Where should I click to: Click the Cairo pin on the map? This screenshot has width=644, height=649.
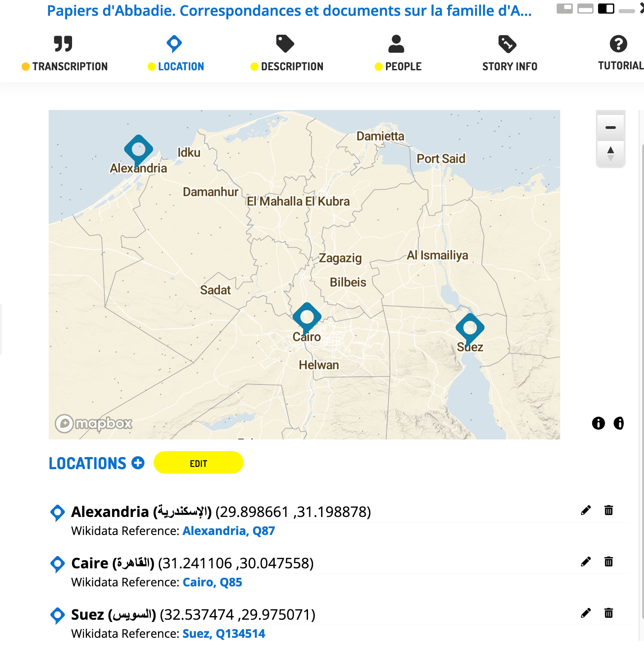(307, 317)
